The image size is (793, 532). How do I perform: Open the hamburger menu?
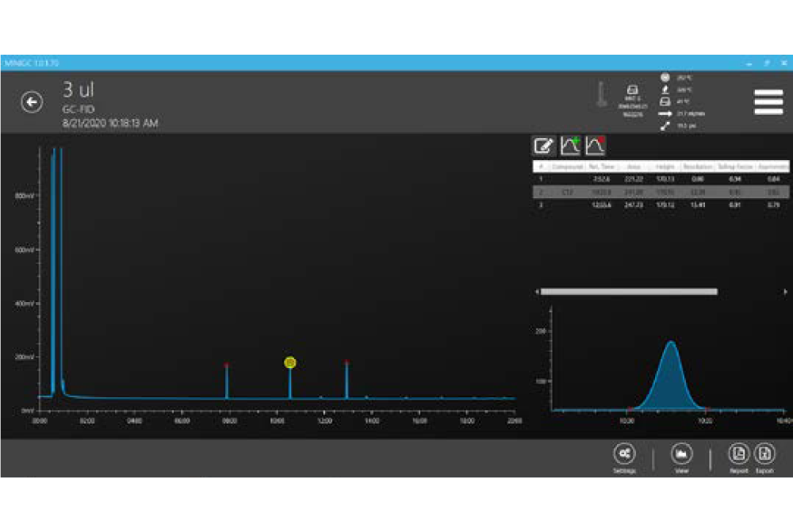point(768,102)
